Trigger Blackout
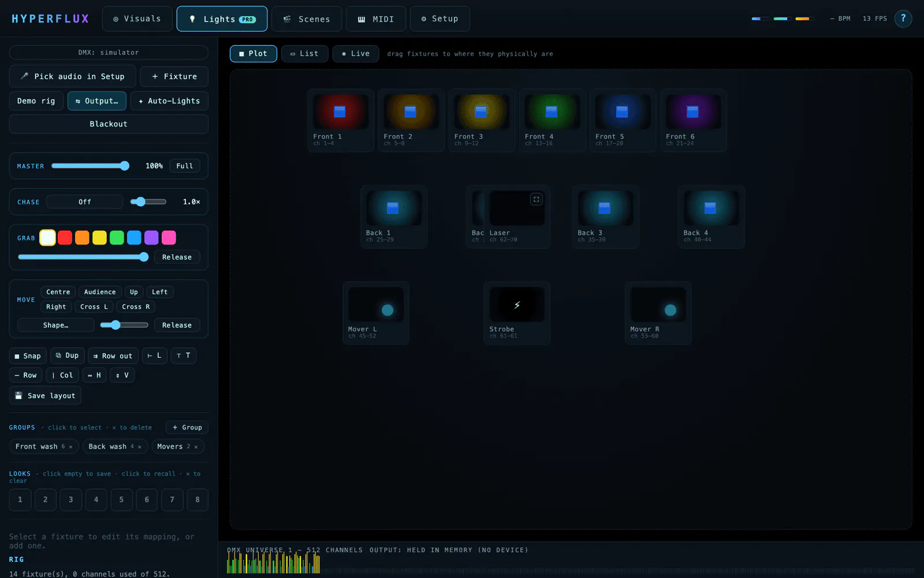 point(109,124)
